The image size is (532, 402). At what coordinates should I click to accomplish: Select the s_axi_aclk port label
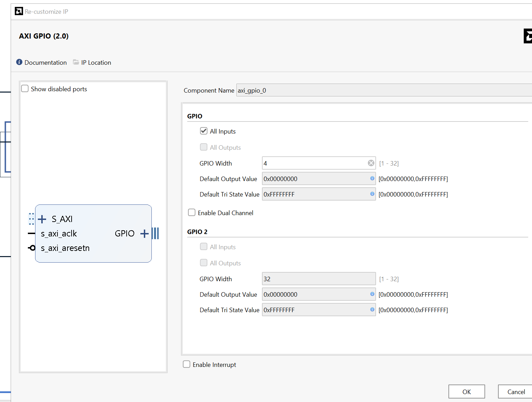[x=59, y=234]
